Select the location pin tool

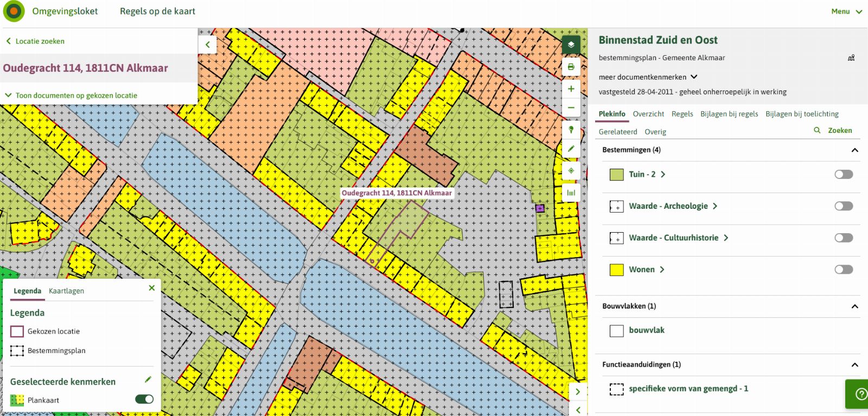tap(571, 130)
